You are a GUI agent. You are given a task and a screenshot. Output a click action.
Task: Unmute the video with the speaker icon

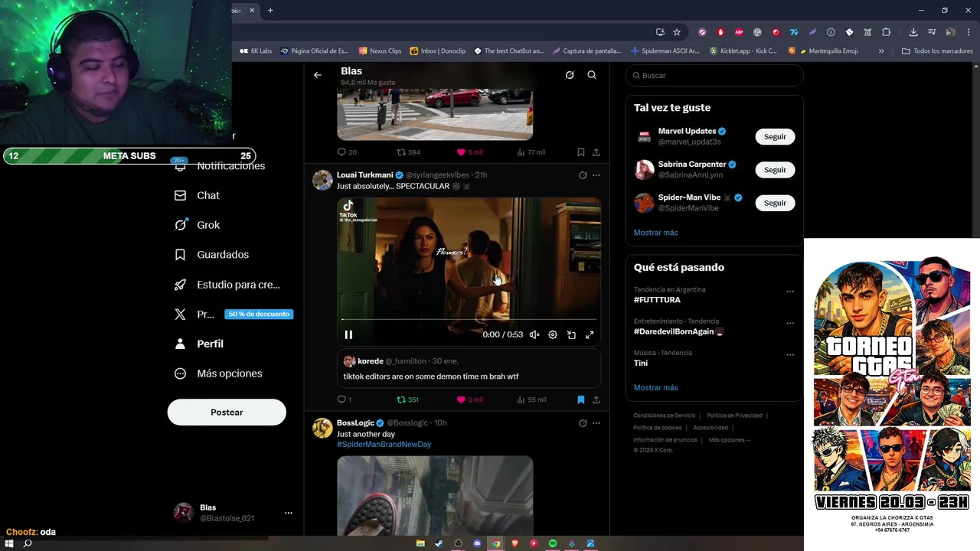(534, 334)
